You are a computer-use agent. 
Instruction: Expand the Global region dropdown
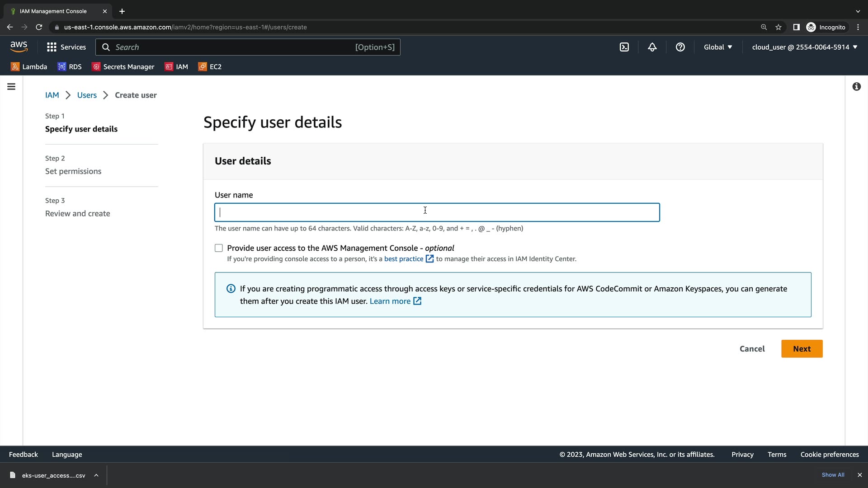[717, 47]
